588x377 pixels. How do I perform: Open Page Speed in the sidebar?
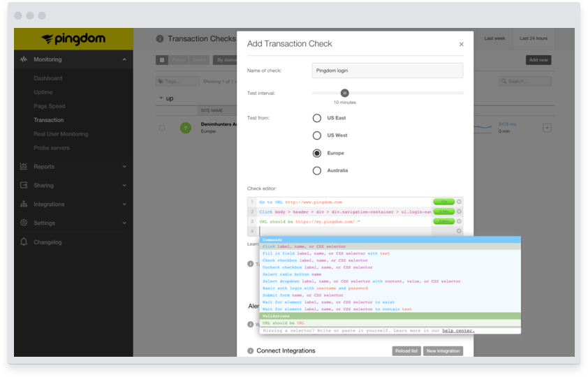click(x=50, y=106)
